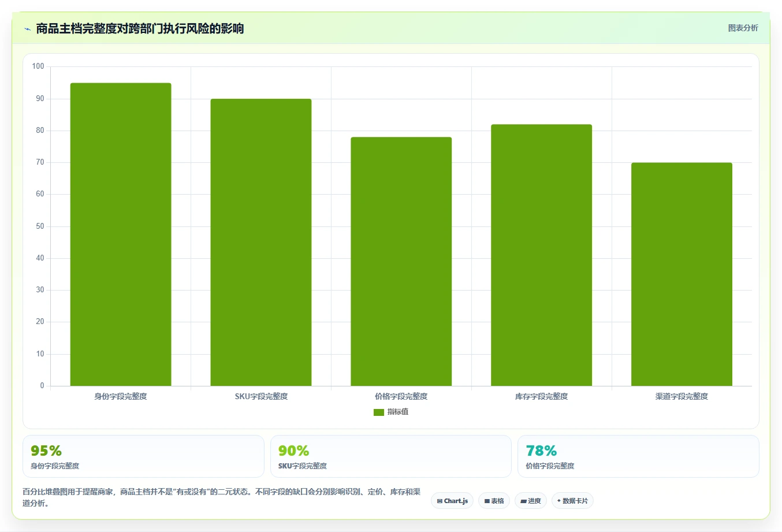Click the 95% value text

46,451
